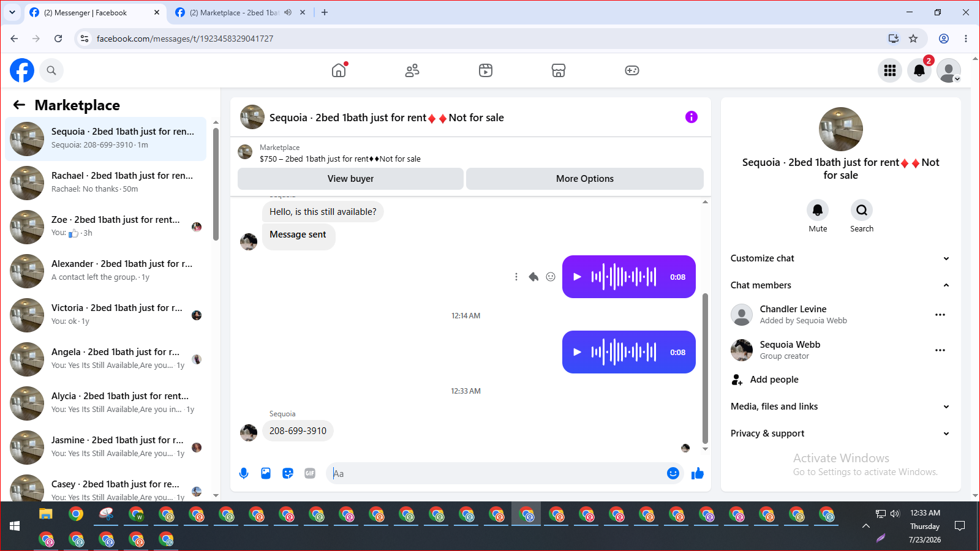This screenshot has height=551, width=980.
Task: Focus the message input field
Action: click(x=496, y=473)
